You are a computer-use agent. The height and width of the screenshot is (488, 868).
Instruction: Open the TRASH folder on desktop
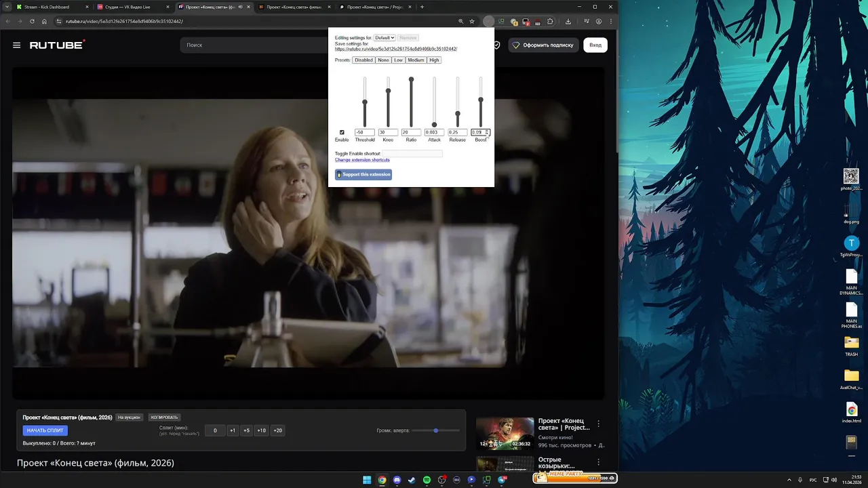[851, 346]
